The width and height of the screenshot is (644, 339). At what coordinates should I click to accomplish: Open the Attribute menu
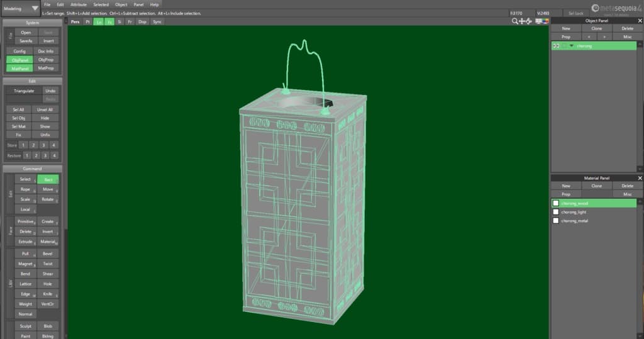tap(79, 4)
